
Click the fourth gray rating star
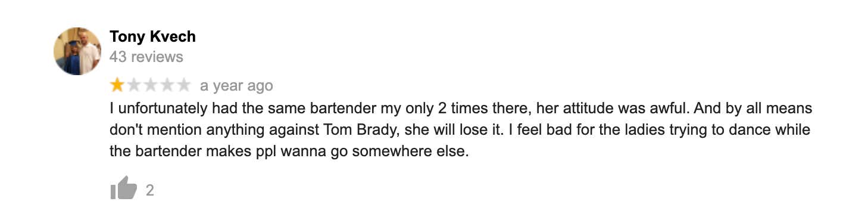167,86
